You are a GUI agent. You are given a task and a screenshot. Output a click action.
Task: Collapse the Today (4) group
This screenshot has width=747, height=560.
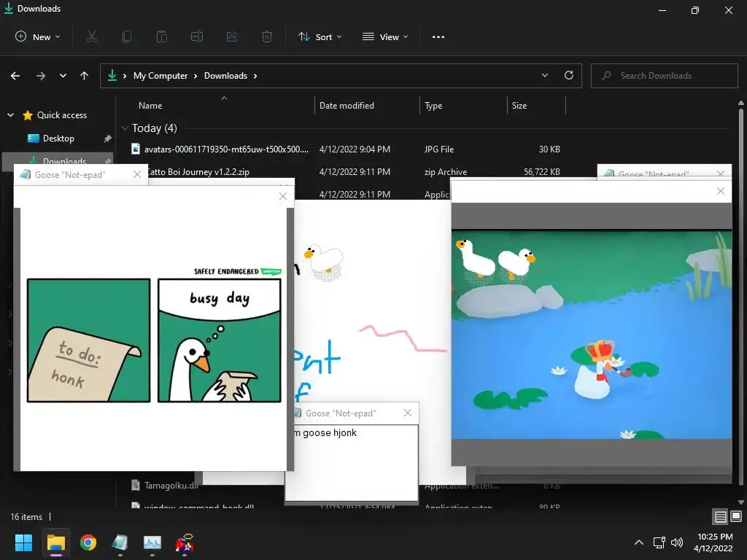[x=125, y=128]
